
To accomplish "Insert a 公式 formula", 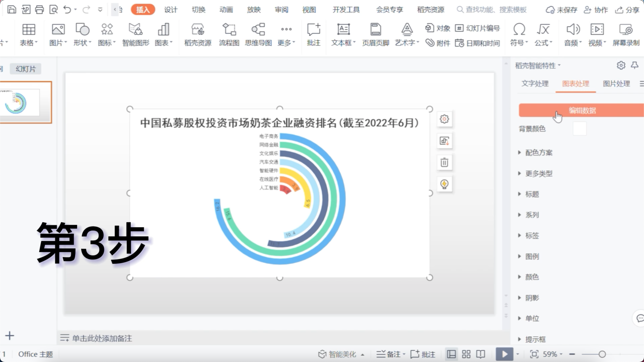I will (x=543, y=35).
